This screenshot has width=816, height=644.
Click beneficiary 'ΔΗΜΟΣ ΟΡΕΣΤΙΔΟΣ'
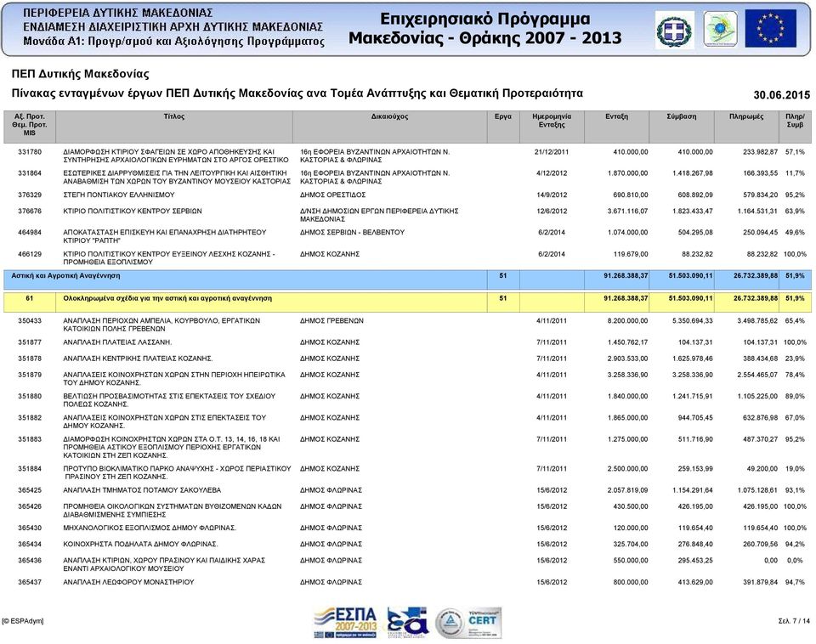click(332, 195)
